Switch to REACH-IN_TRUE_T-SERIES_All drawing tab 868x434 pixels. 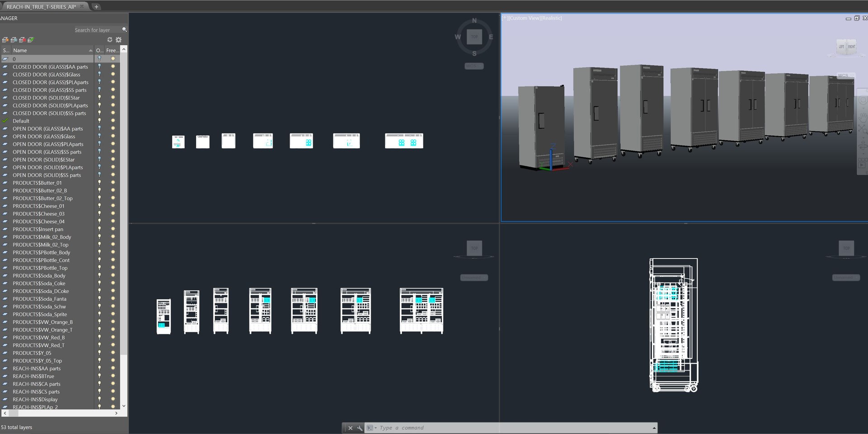pyautogui.click(x=41, y=7)
